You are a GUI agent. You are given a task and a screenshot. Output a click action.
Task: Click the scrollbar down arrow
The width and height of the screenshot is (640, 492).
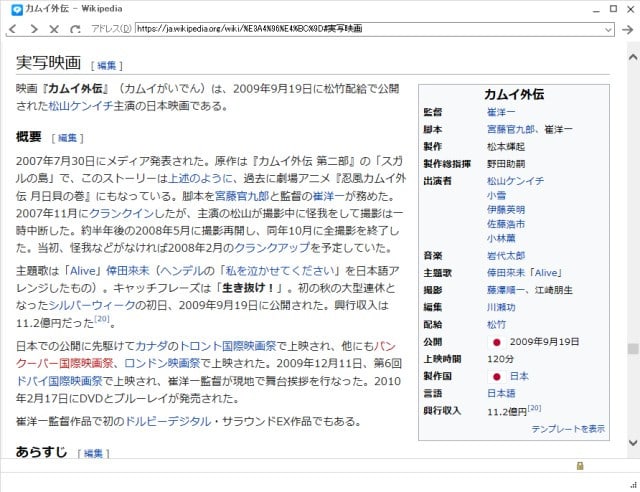pyautogui.click(x=633, y=443)
